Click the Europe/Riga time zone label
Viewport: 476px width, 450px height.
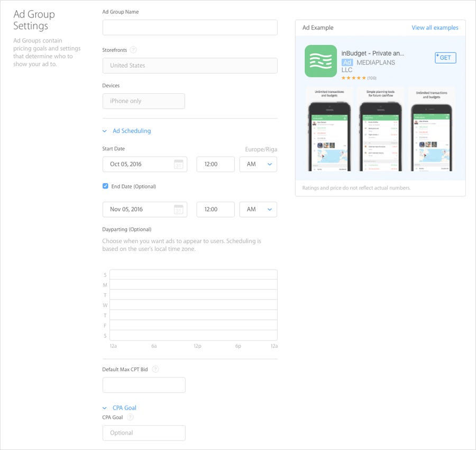tap(261, 149)
